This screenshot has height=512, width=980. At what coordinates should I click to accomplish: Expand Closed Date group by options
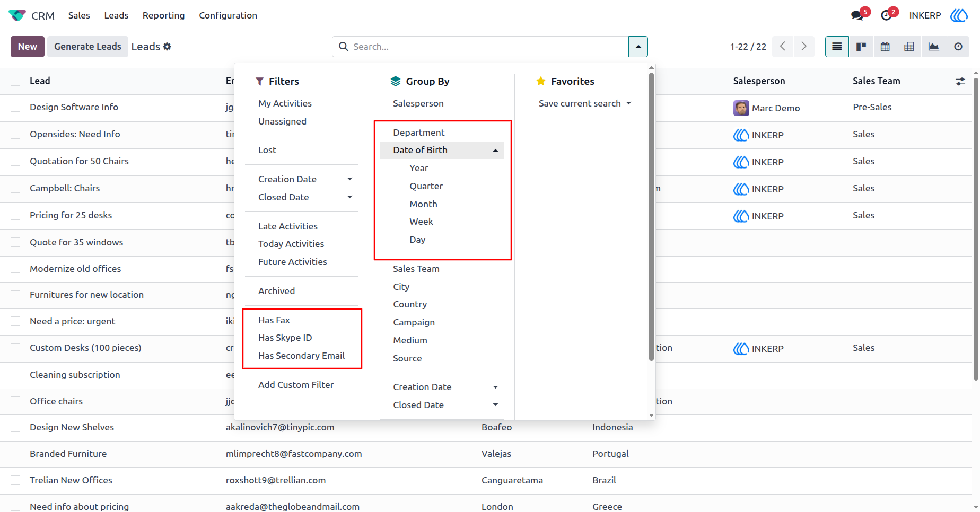click(x=495, y=405)
